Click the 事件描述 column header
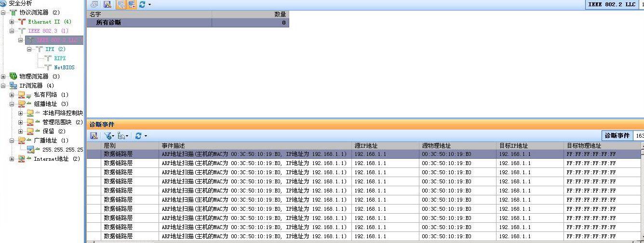The width and height of the screenshot is (644, 243). pos(255,145)
